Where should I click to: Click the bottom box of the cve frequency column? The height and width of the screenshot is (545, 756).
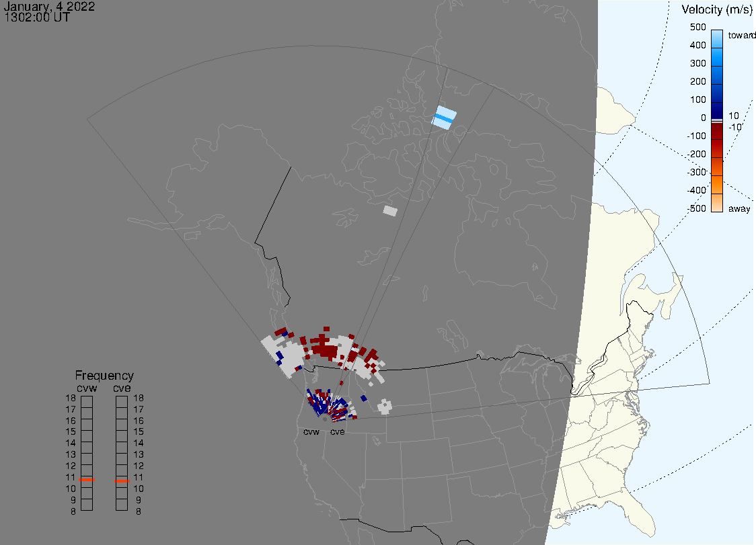(x=122, y=505)
